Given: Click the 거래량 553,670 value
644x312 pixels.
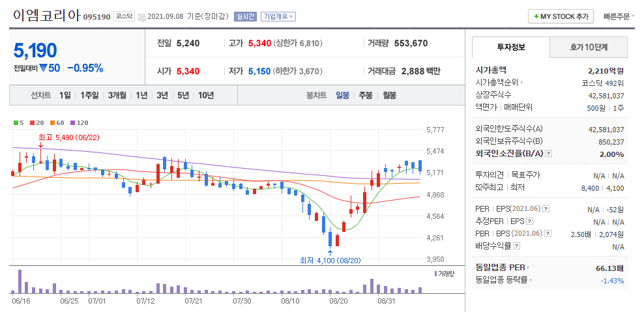Looking at the screenshot, I should [x=411, y=43].
